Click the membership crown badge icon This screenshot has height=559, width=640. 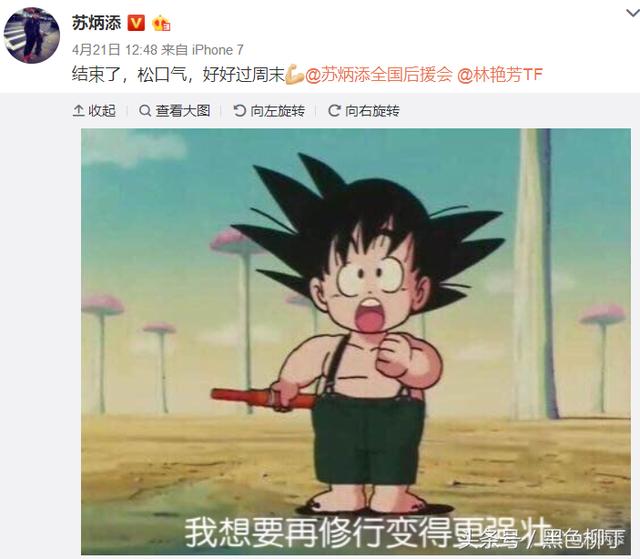(x=161, y=23)
